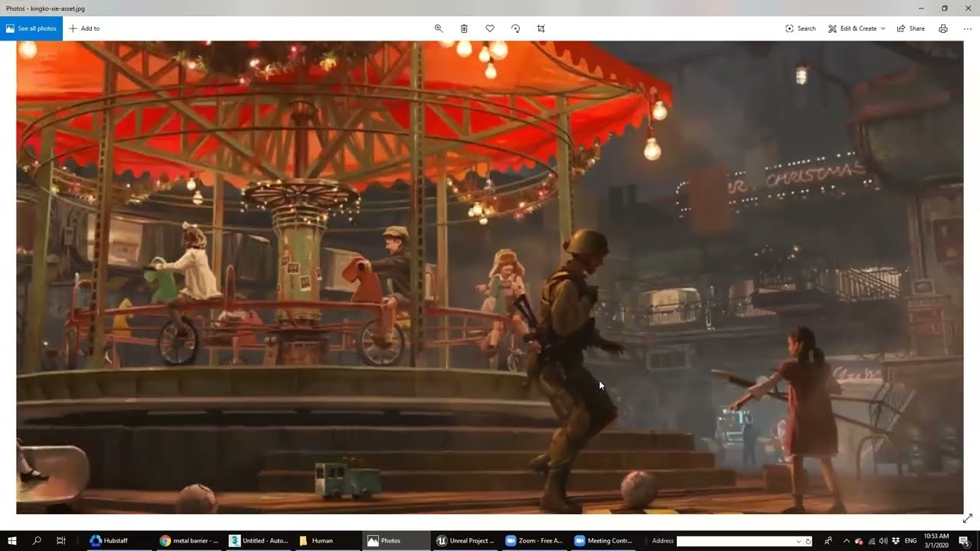Open the People icon in the taskbar
The width and height of the screenshot is (980, 551).
coord(828,540)
